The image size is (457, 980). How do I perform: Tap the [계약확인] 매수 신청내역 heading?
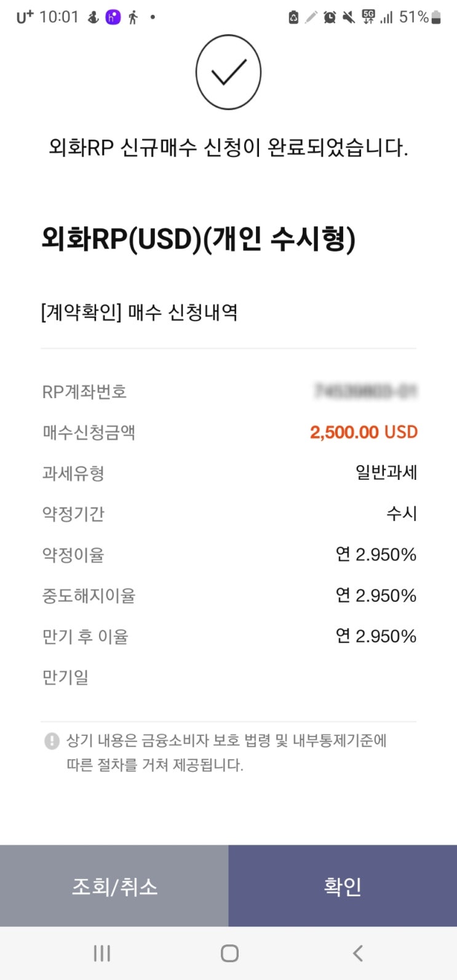click(139, 313)
